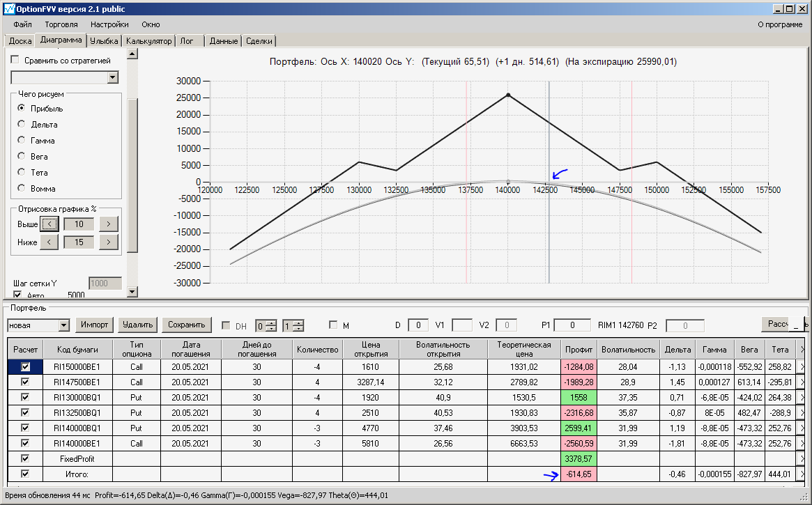
Task: Open the 'Файл' menu
Action: [22, 24]
